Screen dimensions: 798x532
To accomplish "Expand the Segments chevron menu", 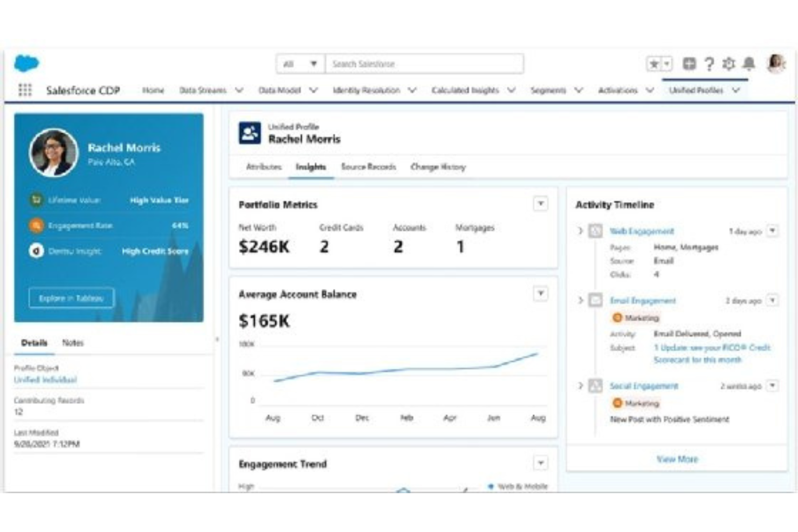I will (579, 91).
